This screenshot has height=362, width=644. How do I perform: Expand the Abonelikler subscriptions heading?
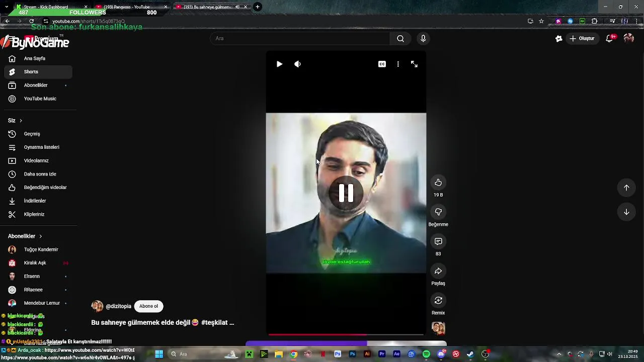pyautogui.click(x=25, y=236)
